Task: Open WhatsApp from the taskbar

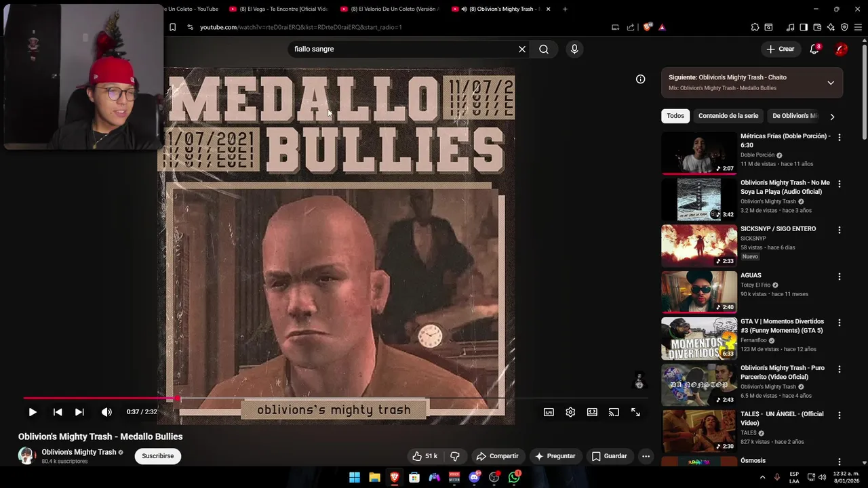Action: click(x=514, y=477)
